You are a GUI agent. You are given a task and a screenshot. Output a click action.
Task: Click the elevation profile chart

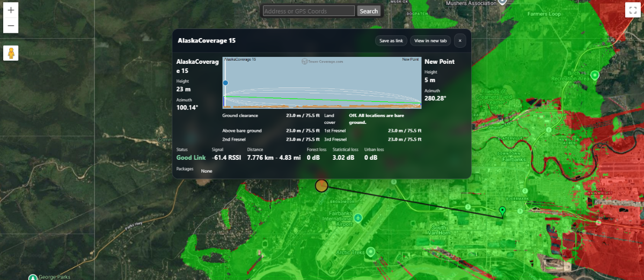(x=322, y=83)
